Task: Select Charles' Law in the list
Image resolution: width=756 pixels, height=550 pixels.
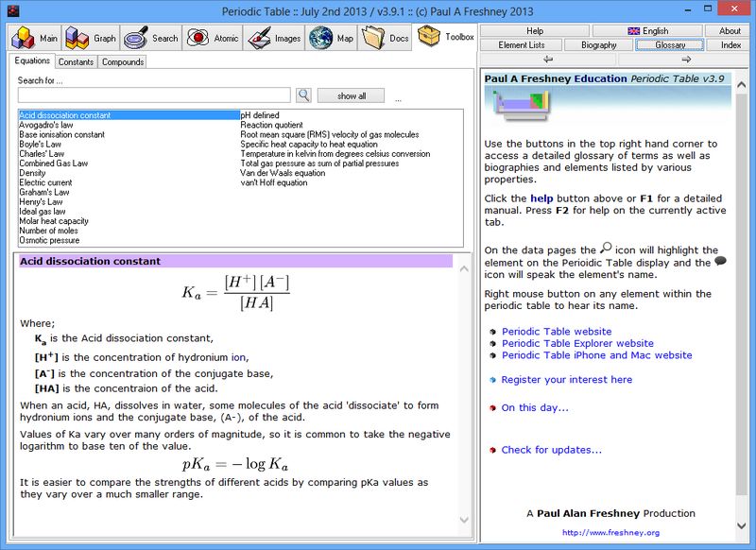Action: (x=42, y=154)
